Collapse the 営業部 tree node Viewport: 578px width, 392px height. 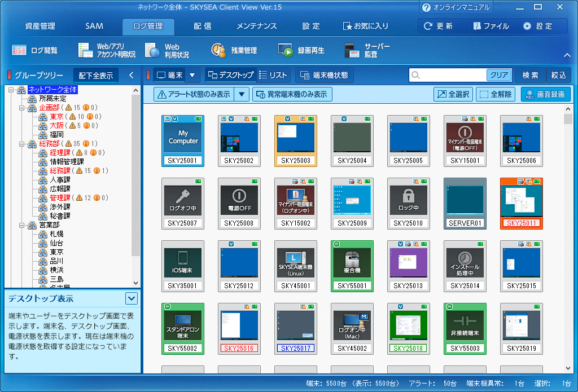click(x=22, y=224)
